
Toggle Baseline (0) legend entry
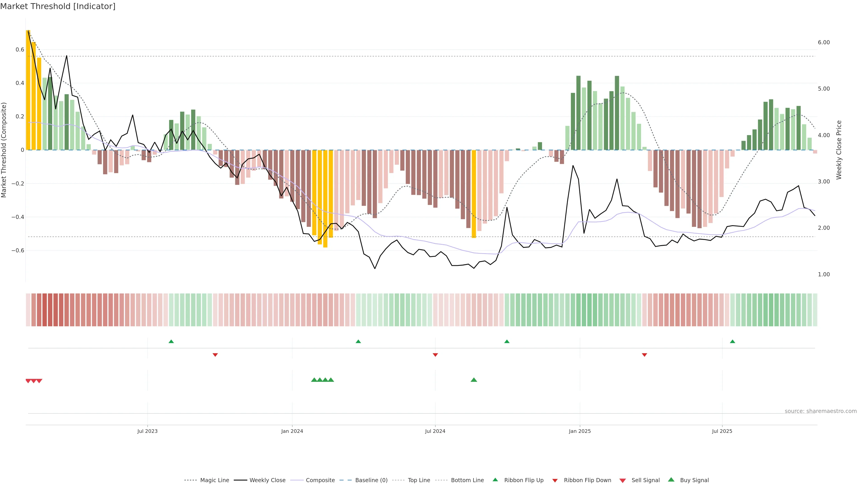[x=371, y=480]
